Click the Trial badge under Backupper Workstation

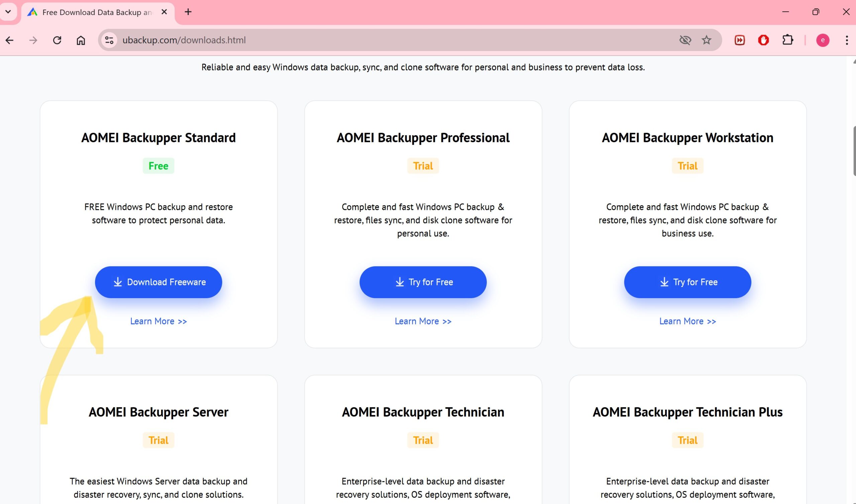[687, 166]
